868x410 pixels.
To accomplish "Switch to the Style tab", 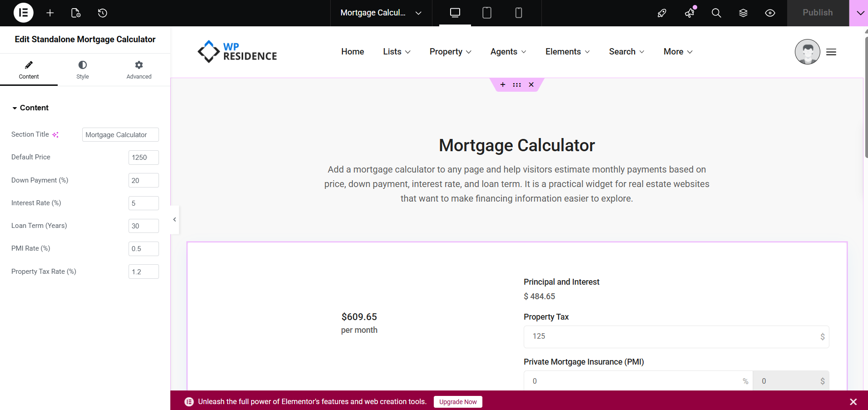I will [83, 70].
